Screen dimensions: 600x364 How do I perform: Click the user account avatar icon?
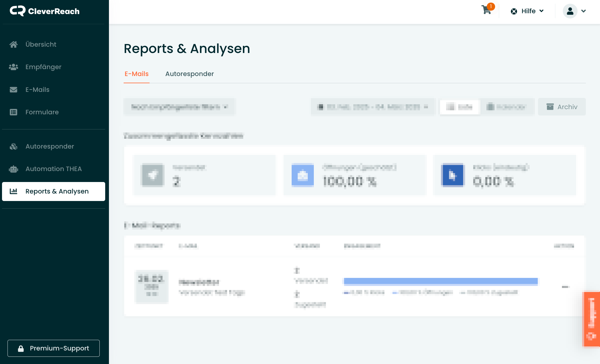click(x=570, y=11)
